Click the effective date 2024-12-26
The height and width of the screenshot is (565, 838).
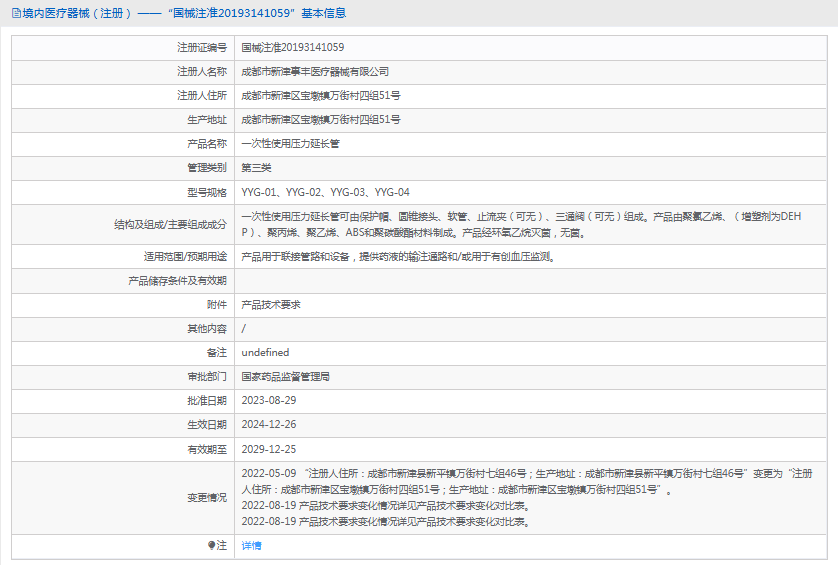tap(269, 425)
